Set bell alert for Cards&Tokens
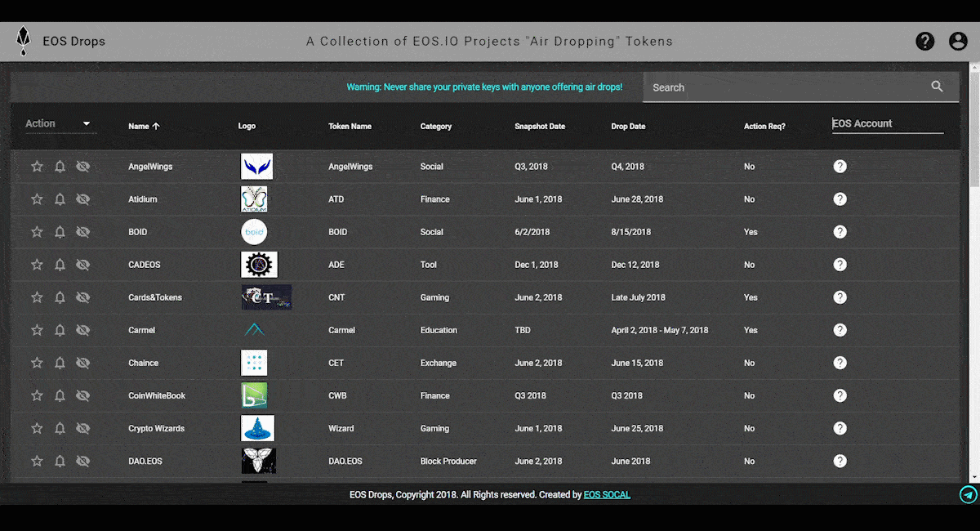Screen dimensions: 980x531 click(60, 297)
